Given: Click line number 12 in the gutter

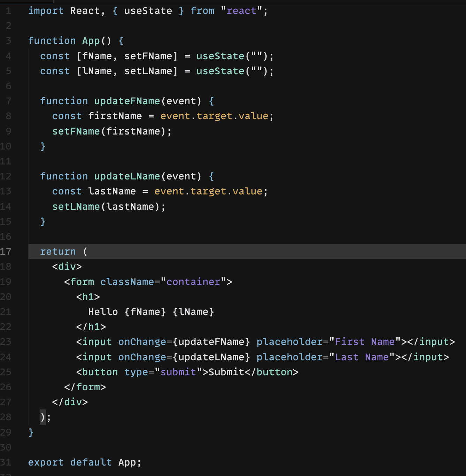Looking at the screenshot, I should (6, 176).
